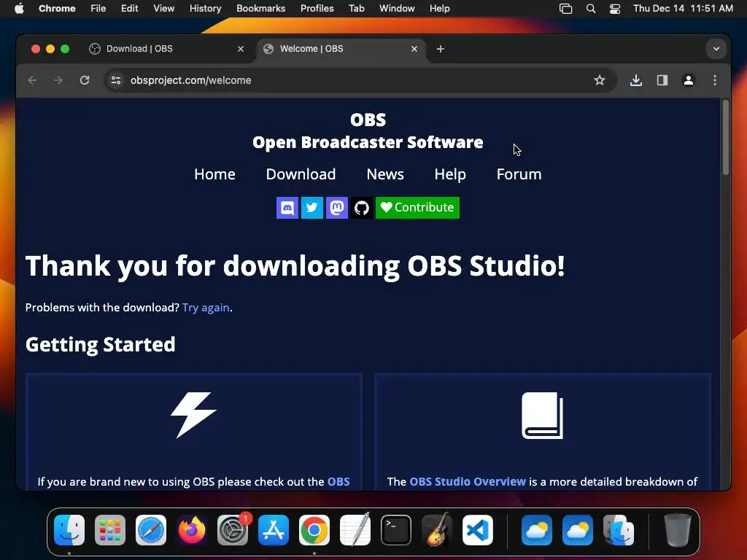This screenshot has width=747, height=560.
Task: Open Visual Studio Code from the Dock
Action: point(478,530)
